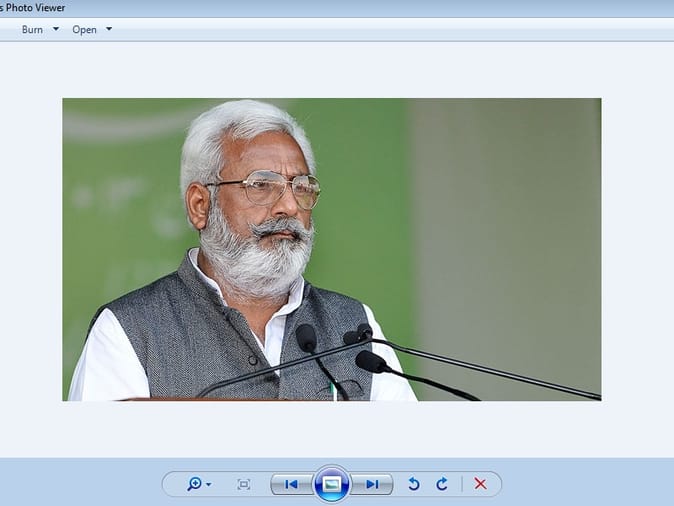Open the Burn menu

32,30
